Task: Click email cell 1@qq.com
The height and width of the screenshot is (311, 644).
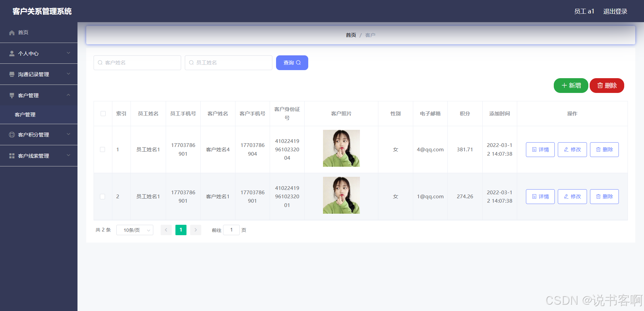Action: [x=430, y=197]
